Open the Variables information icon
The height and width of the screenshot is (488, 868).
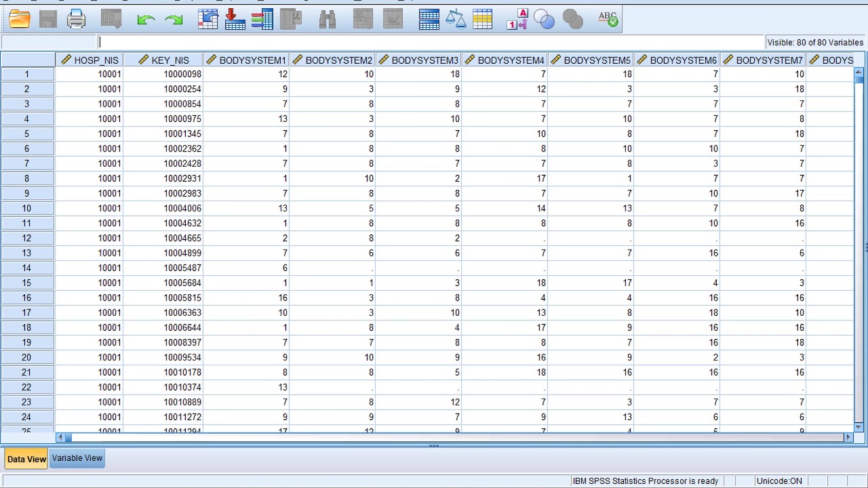pos(262,19)
